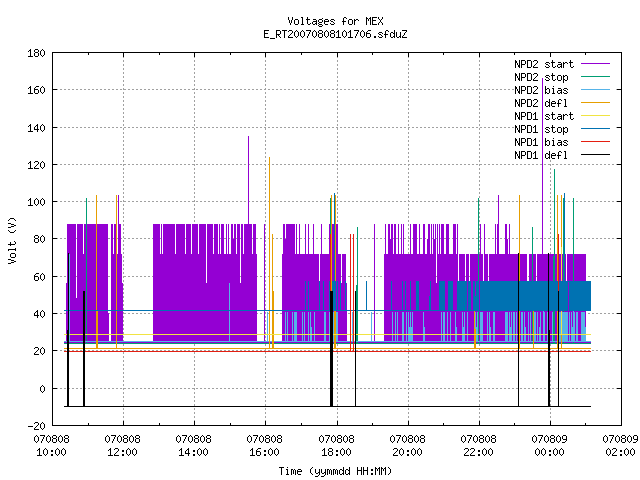640x480 pixels.
Task: Click the NPD2 defl orange legend line
Action: click(x=595, y=103)
